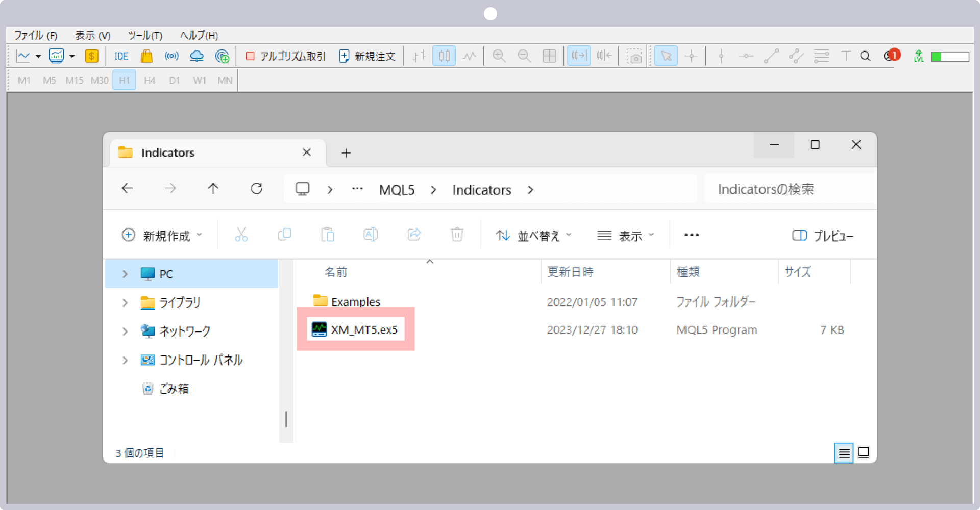Select the M1 timeframe
This screenshot has height=510, width=980.
pos(24,80)
